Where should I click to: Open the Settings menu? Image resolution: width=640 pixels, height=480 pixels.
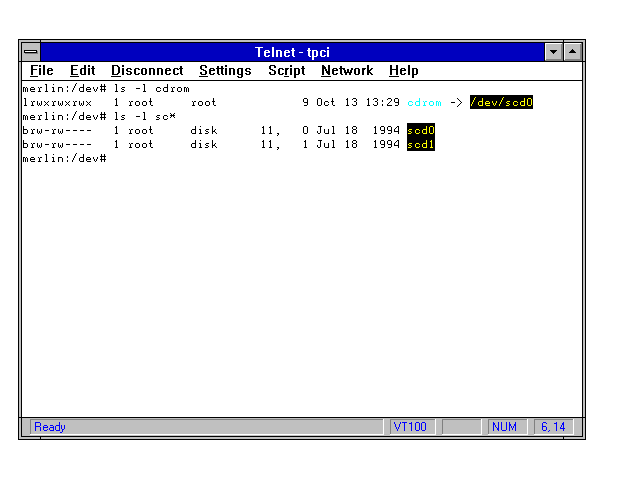[225, 71]
